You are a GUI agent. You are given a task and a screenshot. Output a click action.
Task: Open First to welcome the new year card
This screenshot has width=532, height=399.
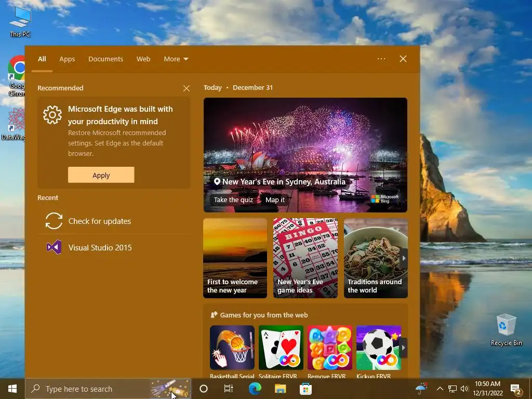235,258
